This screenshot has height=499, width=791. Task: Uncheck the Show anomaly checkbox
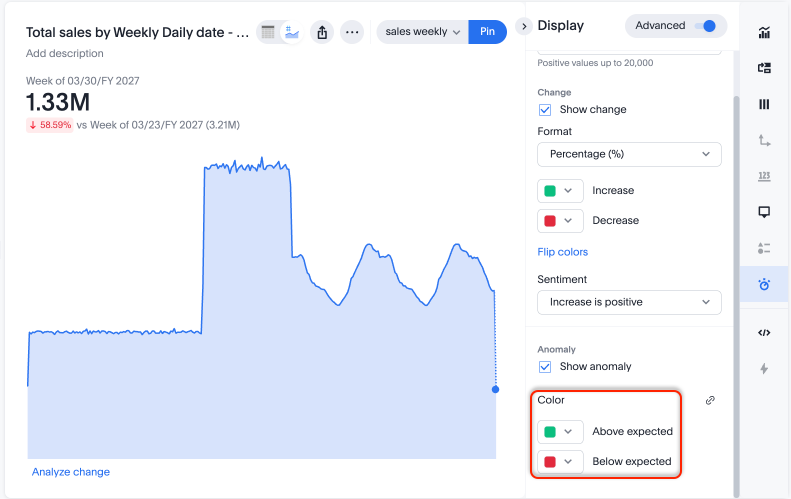point(545,367)
